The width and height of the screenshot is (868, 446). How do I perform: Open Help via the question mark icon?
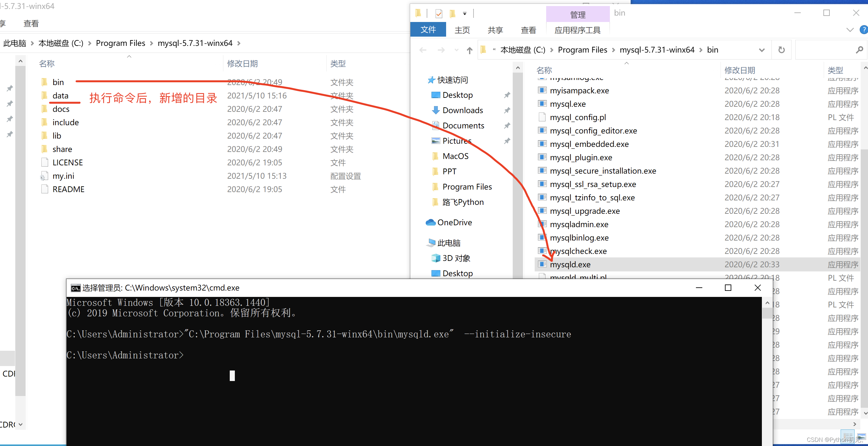click(x=864, y=30)
